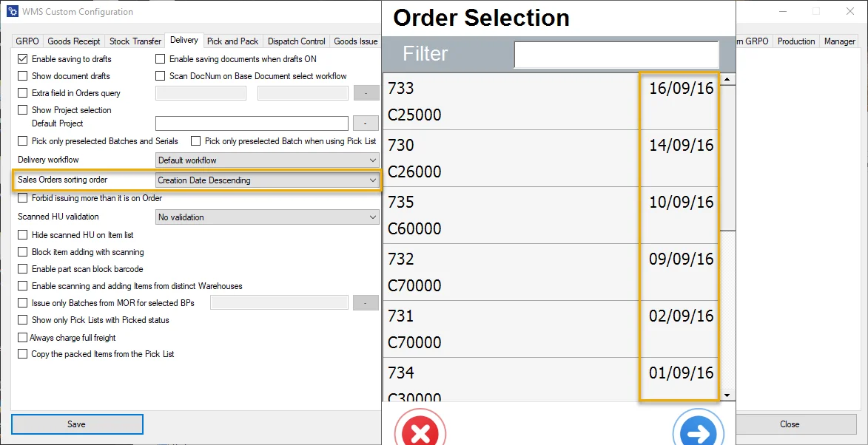This screenshot has height=445, width=868.
Task: Click the second Extra field query textbox
Action: click(x=303, y=93)
